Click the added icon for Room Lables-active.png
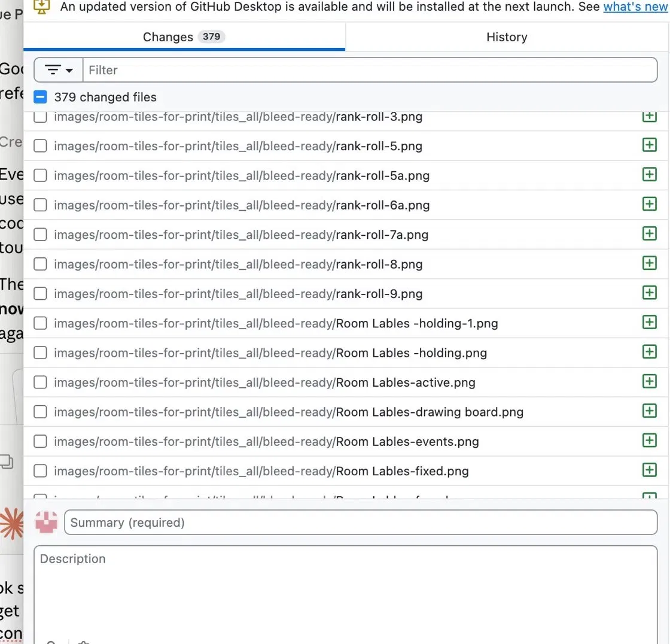Viewport: 670px width, 644px height. (x=650, y=381)
